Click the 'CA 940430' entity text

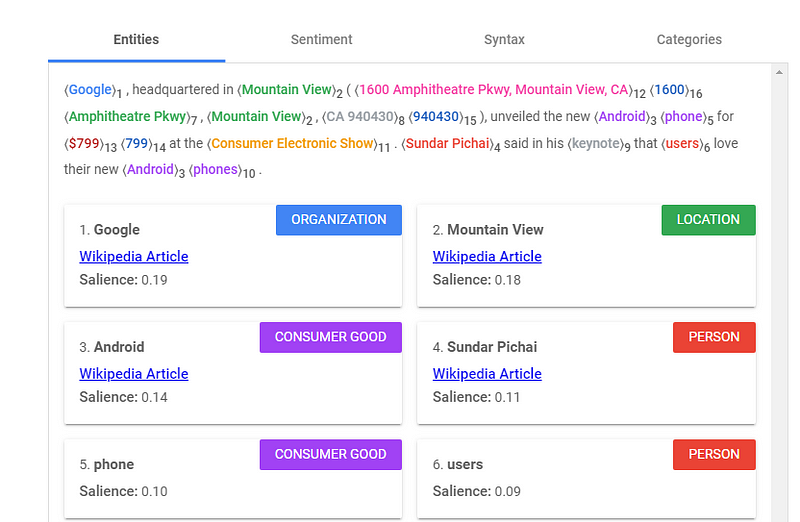pyautogui.click(x=360, y=116)
